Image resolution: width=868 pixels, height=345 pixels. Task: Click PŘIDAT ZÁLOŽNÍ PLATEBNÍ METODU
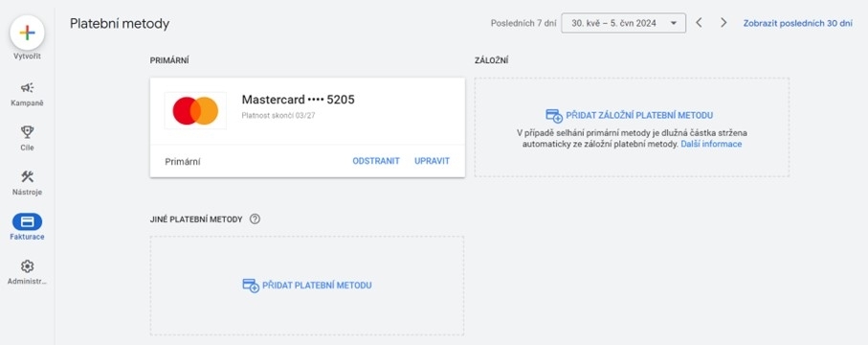[x=639, y=115]
